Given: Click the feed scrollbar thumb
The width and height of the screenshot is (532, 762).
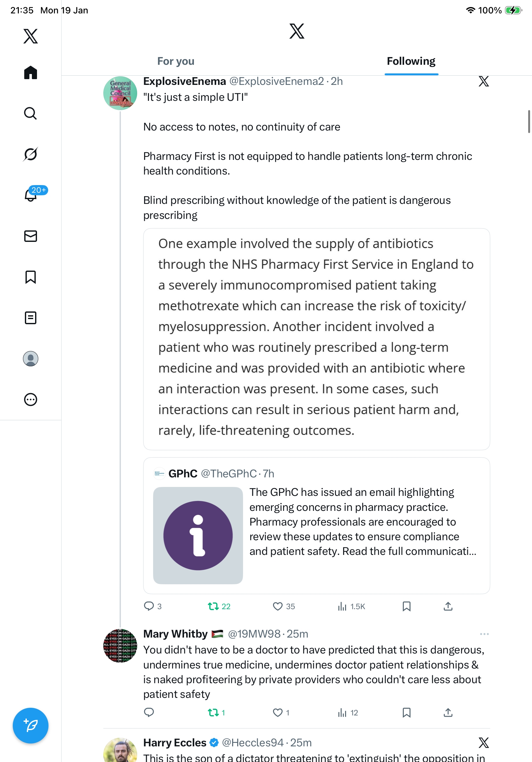Looking at the screenshot, I should [x=529, y=122].
